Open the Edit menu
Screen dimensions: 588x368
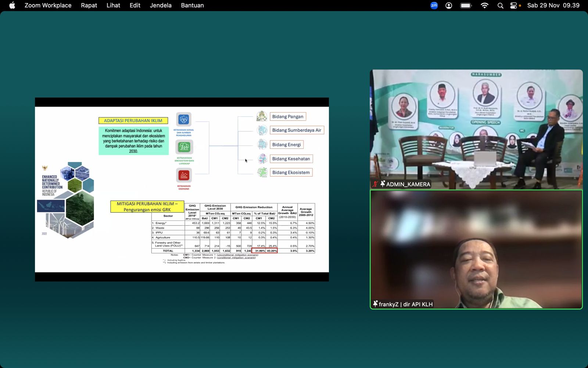coord(135,6)
